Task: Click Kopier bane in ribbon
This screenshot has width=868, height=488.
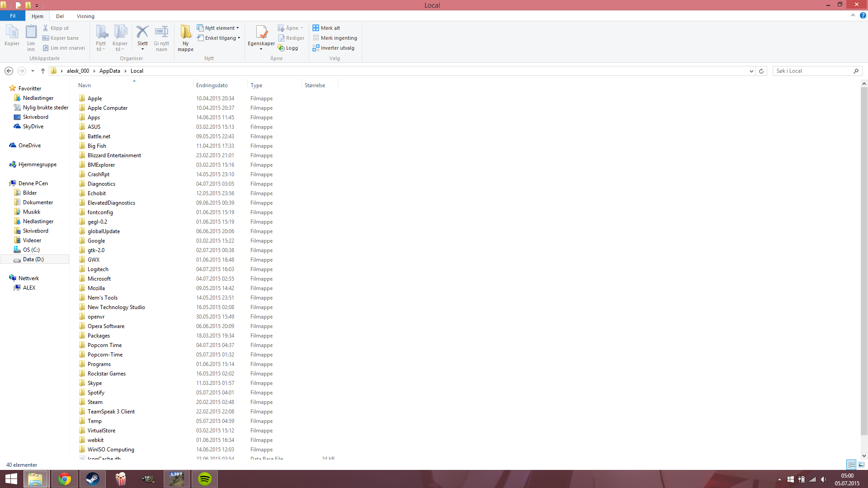Action: [x=61, y=38]
